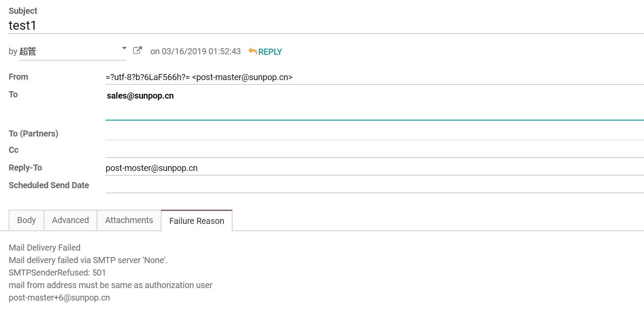Screen dimensions: 644x310
Task: Open author record via external link icon
Action: coord(137,50)
